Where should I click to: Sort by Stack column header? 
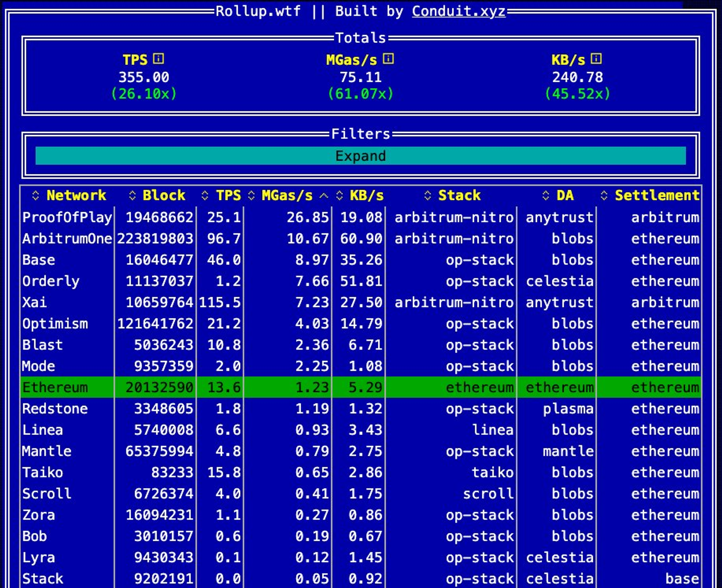pos(459,195)
